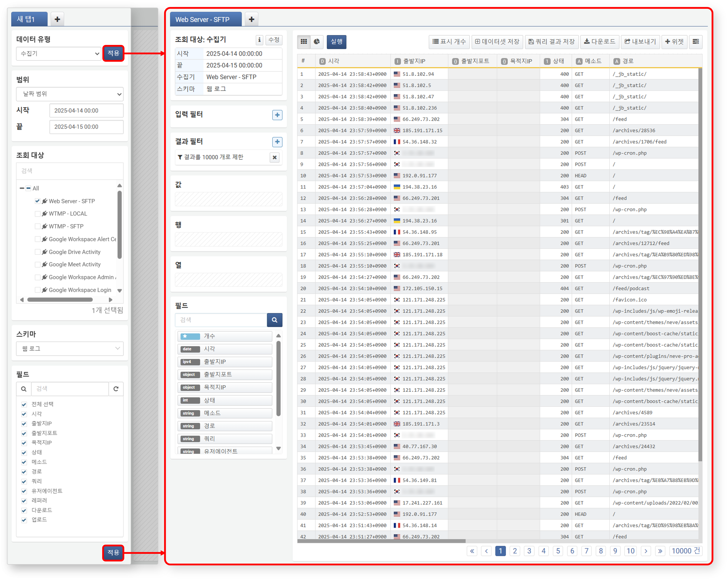Image resolution: width=728 pixels, height=580 pixels.
Task: Click the 시각 column type icon
Action: (x=322, y=61)
